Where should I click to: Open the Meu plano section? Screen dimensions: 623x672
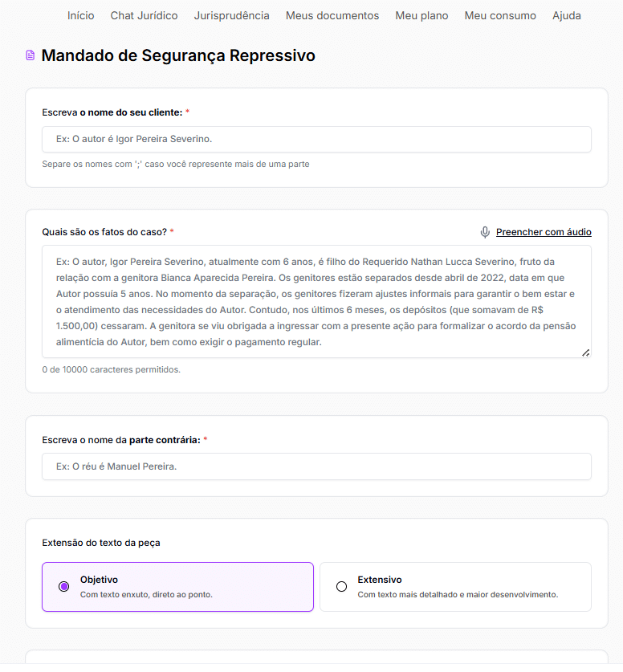421,15
